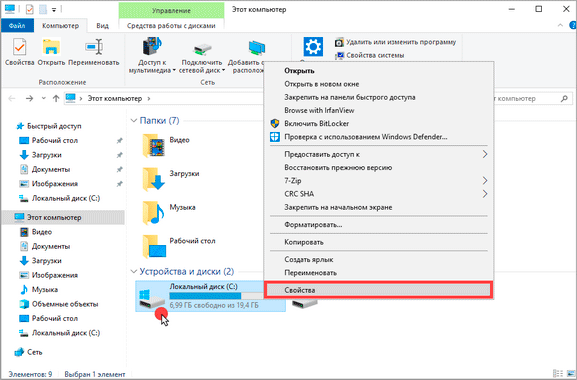Expand the 7-Zip submenu
The width and height of the screenshot is (577, 380).
pyautogui.click(x=379, y=181)
